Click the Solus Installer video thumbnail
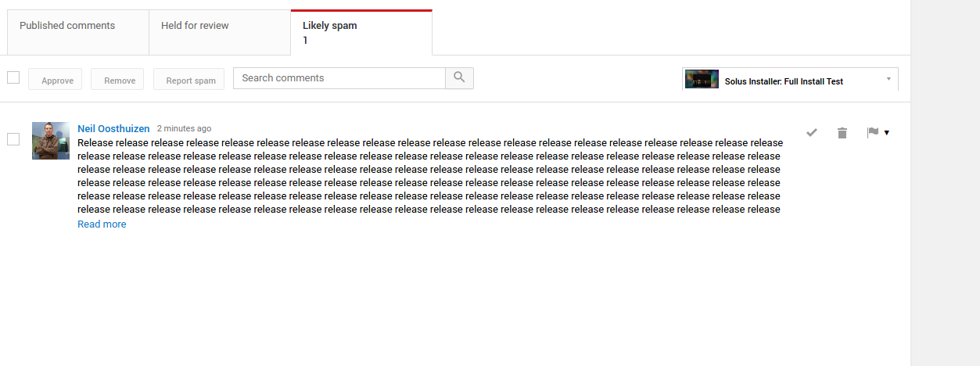980x366 pixels. (x=702, y=80)
